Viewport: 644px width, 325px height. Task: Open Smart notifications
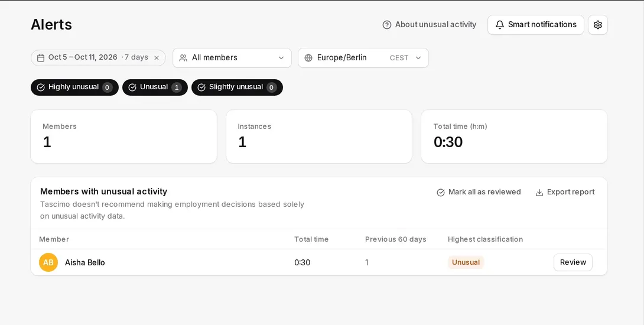click(535, 25)
